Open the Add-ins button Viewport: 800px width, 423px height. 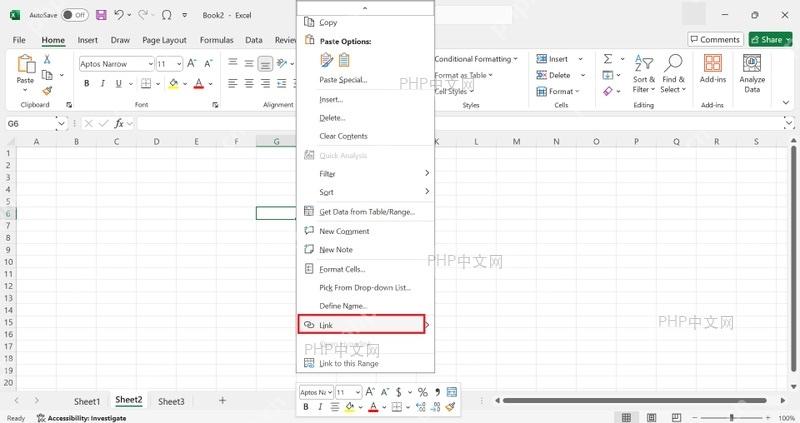(713, 68)
